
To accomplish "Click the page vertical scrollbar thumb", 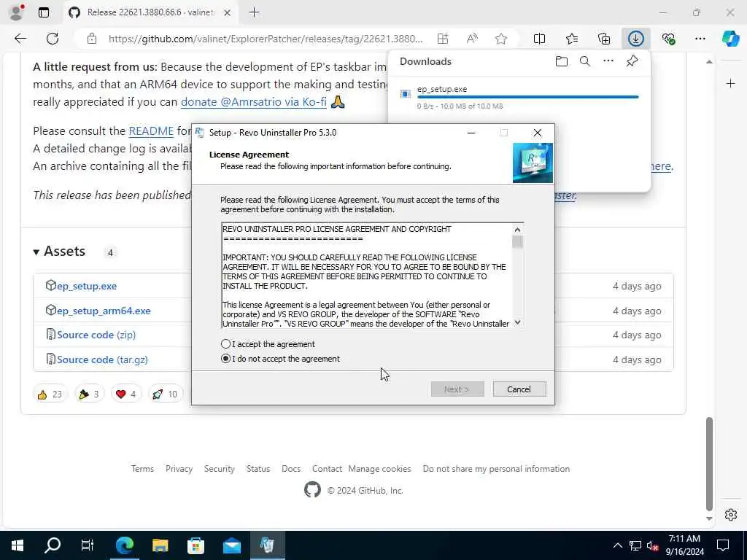I will point(709,463).
